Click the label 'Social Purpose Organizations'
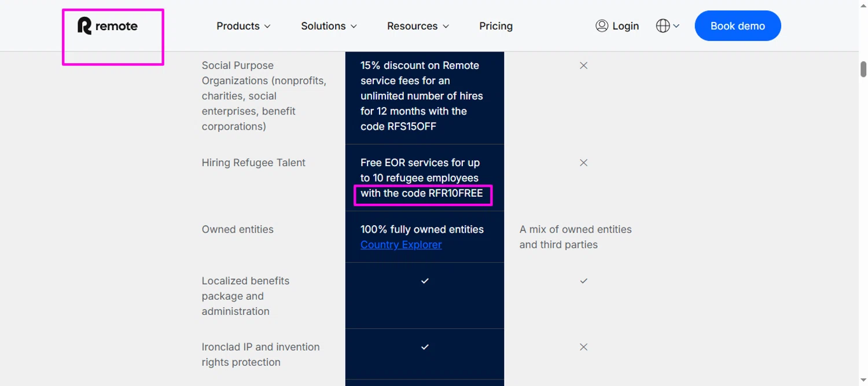Image resolution: width=868 pixels, height=386 pixels. click(x=264, y=96)
